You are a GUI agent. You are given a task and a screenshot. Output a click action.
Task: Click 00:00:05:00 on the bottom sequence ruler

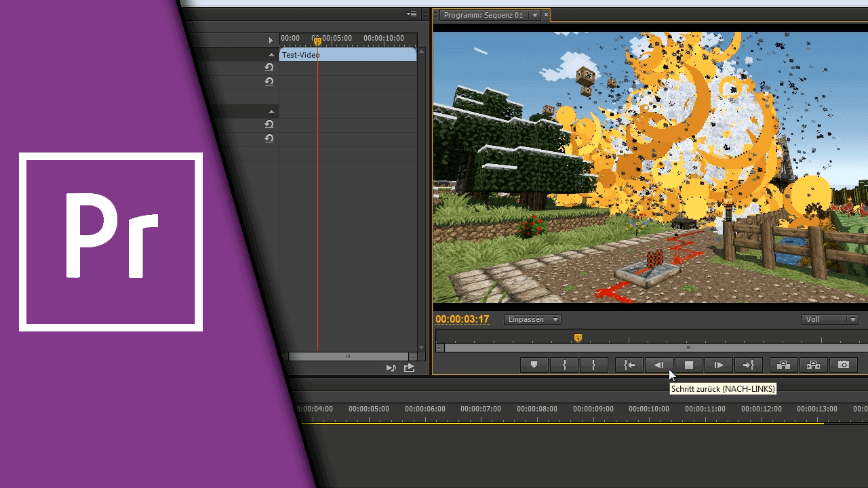pos(369,409)
